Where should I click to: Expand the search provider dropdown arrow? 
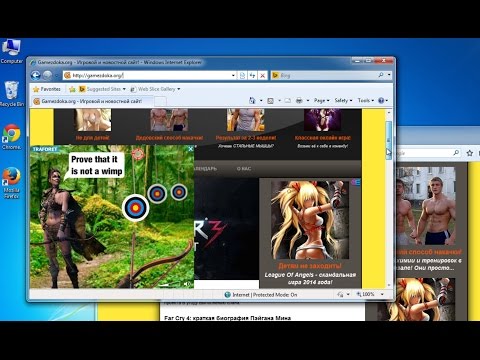[389, 75]
